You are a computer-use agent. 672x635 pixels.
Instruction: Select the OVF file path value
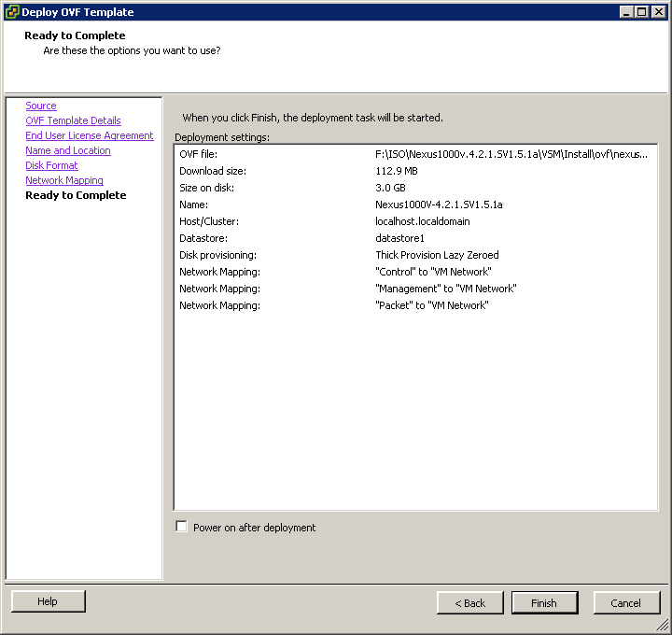click(x=511, y=154)
